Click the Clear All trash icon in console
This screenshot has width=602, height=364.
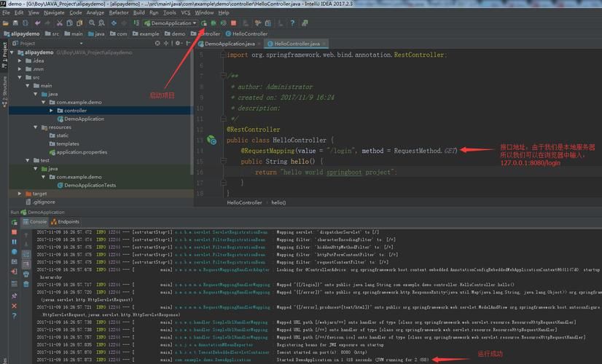tap(26, 285)
